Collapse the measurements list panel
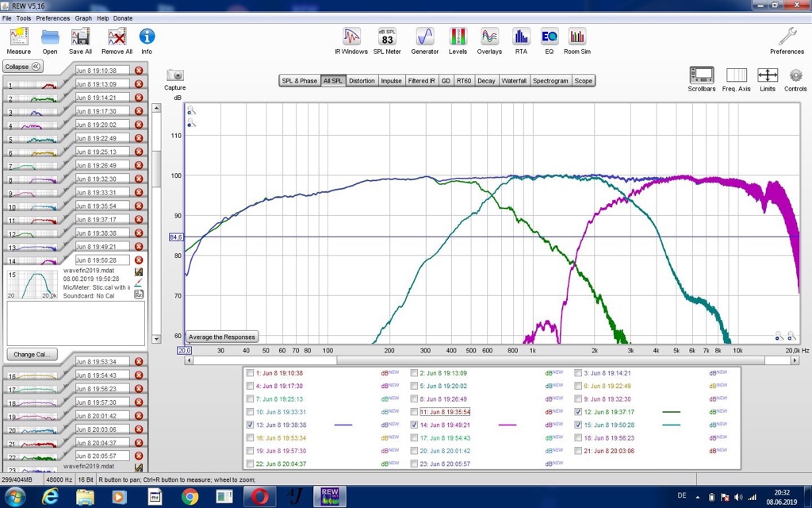This screenshot has width=812, height=508. coord(23,67)
